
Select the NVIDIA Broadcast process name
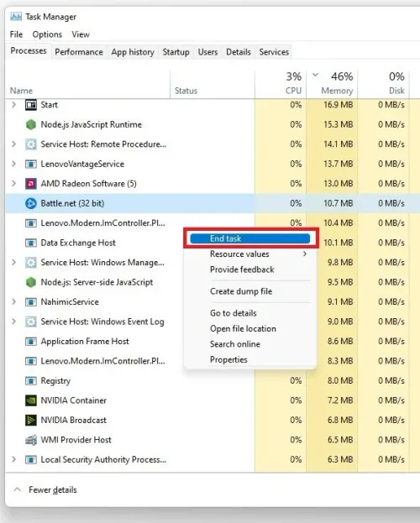tap(73, 420)
